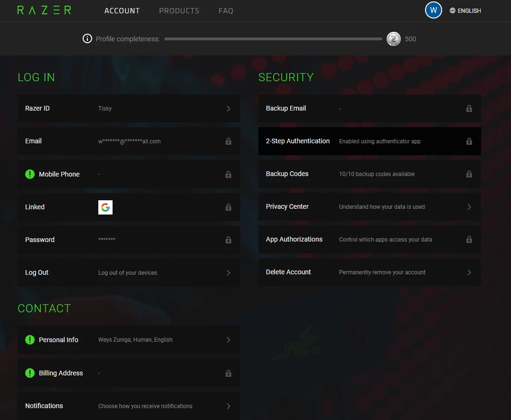Click the Razer logo

(44, 10)
